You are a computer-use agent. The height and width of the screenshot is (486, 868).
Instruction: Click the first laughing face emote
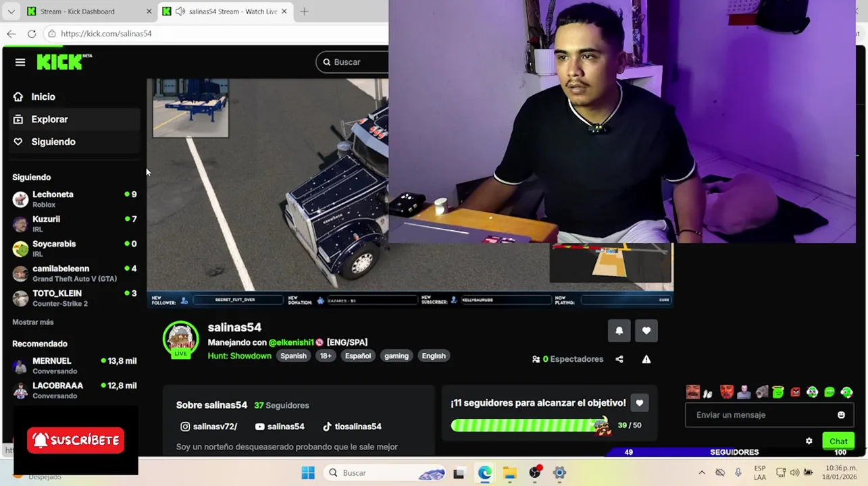click(x=692, y=392)
